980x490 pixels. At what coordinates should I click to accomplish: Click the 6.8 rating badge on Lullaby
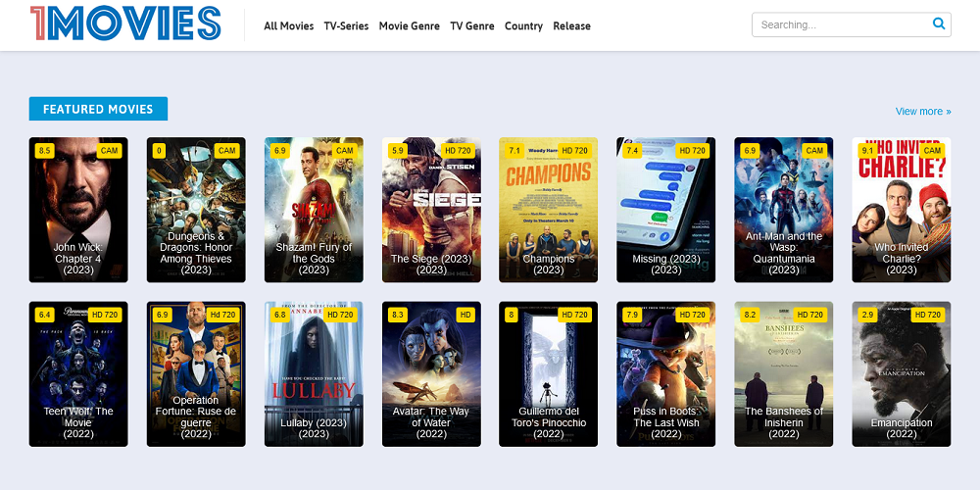[280, 315]
